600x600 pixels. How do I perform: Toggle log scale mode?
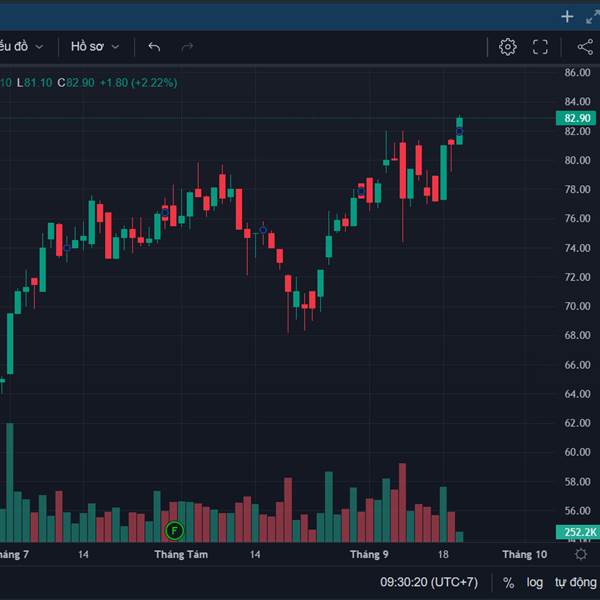pyautogui.click(x=535, y=582)
